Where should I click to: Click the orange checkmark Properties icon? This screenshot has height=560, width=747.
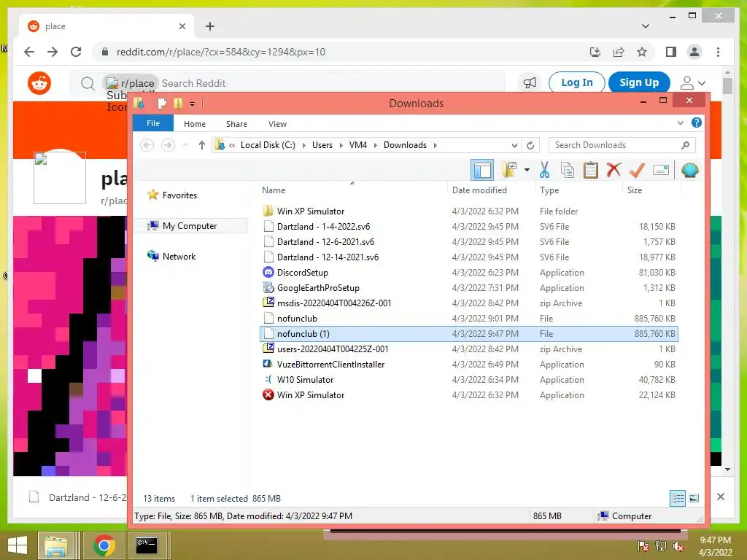point(637,169)
